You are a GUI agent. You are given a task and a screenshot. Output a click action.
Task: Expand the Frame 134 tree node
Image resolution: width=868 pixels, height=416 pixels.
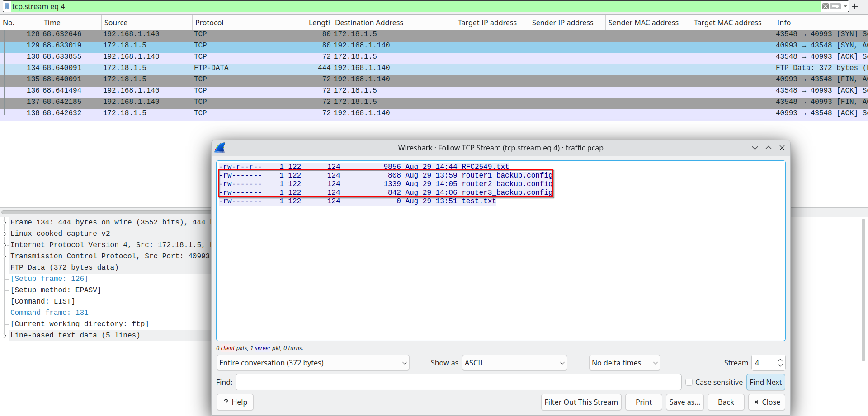point(5,222)
